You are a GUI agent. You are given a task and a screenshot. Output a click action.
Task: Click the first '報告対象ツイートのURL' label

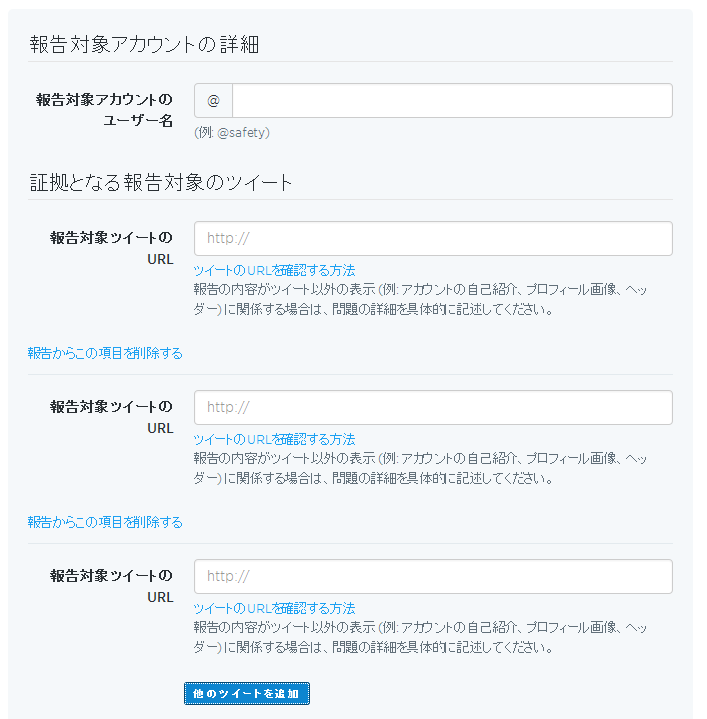pos(111,248)
